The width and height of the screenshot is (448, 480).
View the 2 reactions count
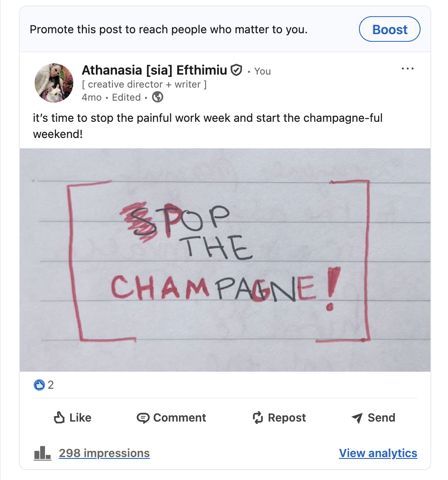(x=51, y=385)
